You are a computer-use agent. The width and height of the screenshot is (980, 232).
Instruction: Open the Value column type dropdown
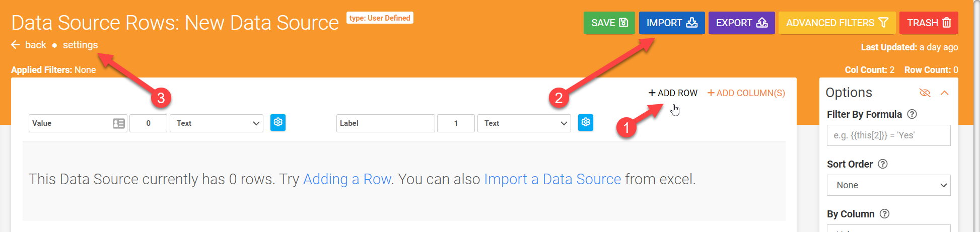pos(217,123)
